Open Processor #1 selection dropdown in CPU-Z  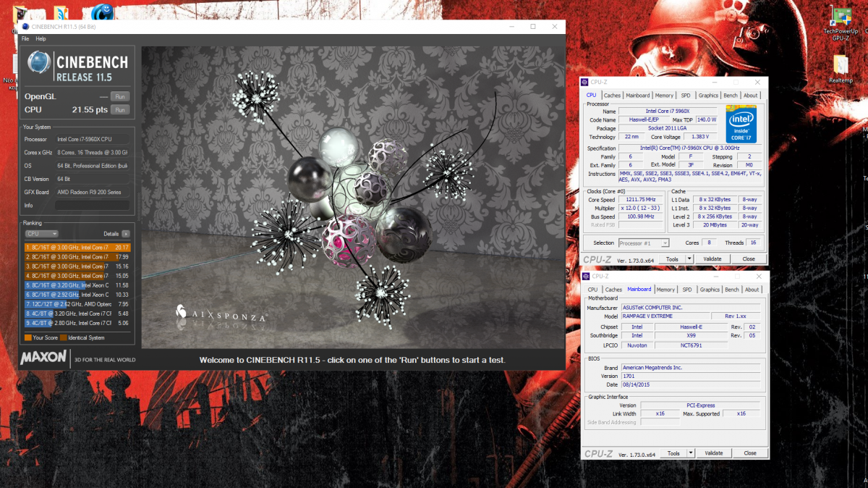coord(644,243)
